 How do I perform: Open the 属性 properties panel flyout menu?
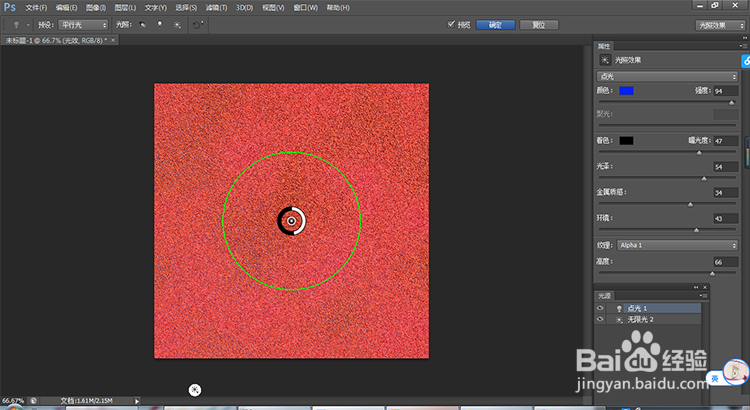(743, 46)
